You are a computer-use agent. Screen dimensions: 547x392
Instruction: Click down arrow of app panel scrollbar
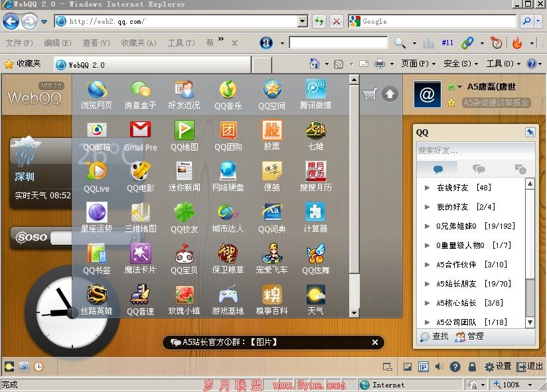click(354, 312)
